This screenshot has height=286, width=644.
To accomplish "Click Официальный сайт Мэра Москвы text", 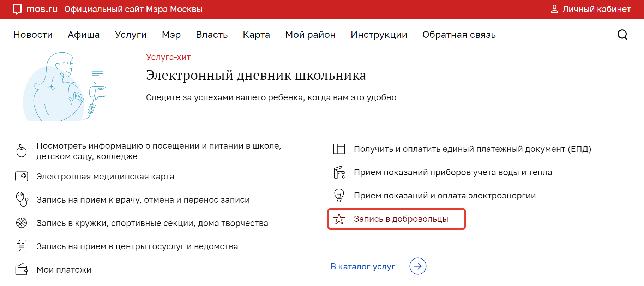I will pos(133,9).
